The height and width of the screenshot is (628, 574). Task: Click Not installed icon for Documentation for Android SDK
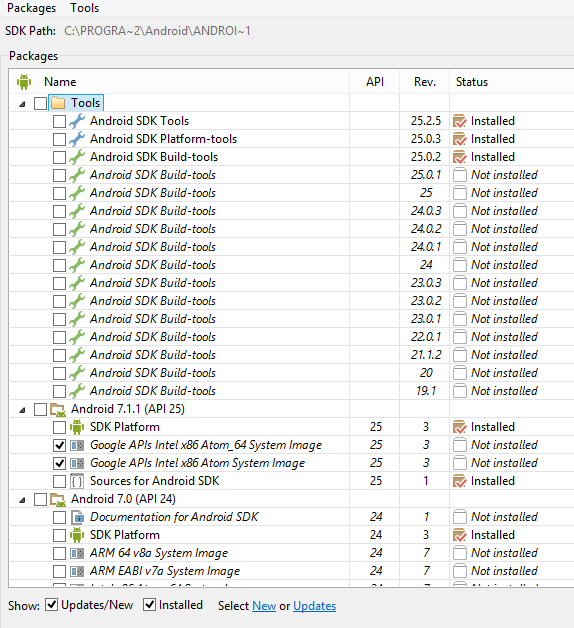tap(460, 517)
